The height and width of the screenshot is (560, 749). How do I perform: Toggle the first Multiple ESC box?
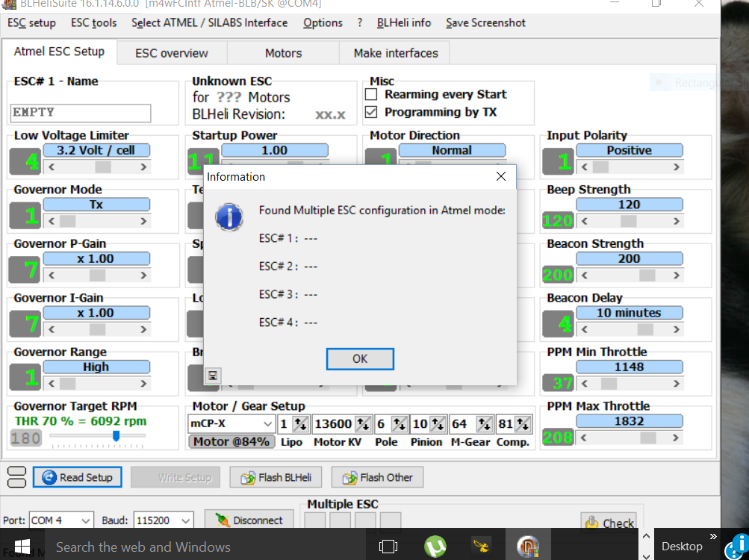click(315, 520)
